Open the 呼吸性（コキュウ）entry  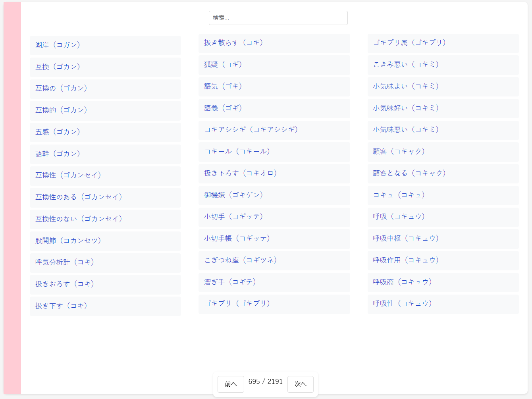(443, 304)
